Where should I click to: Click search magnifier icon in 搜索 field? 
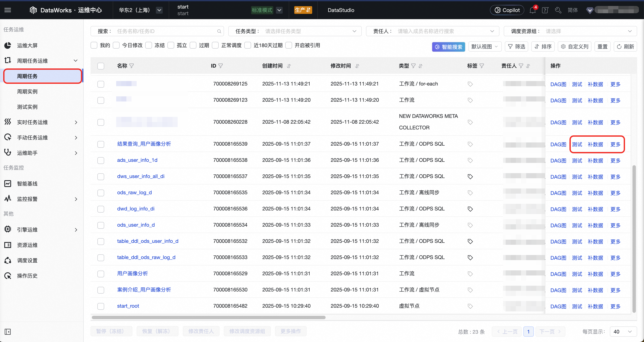click(x=219, y=31)
